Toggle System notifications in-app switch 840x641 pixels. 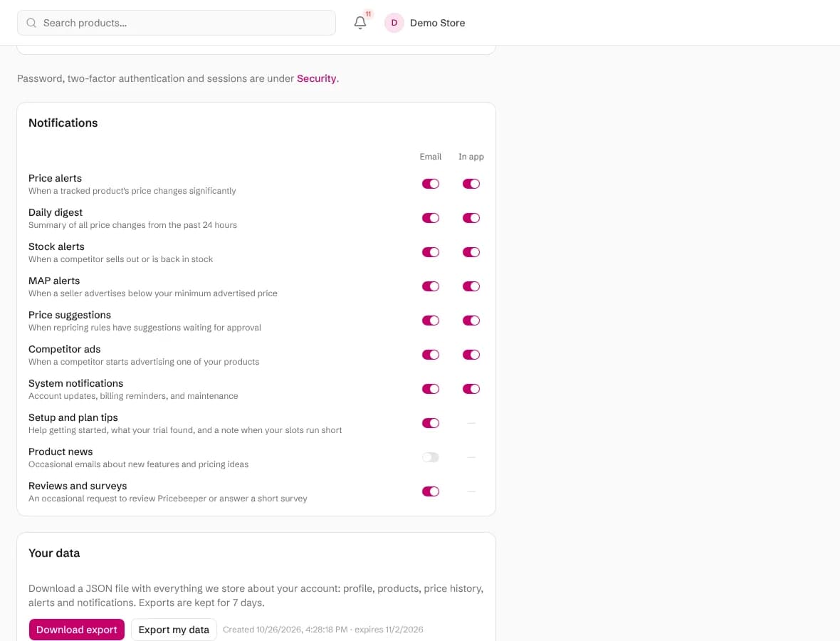tap(471, 389)
